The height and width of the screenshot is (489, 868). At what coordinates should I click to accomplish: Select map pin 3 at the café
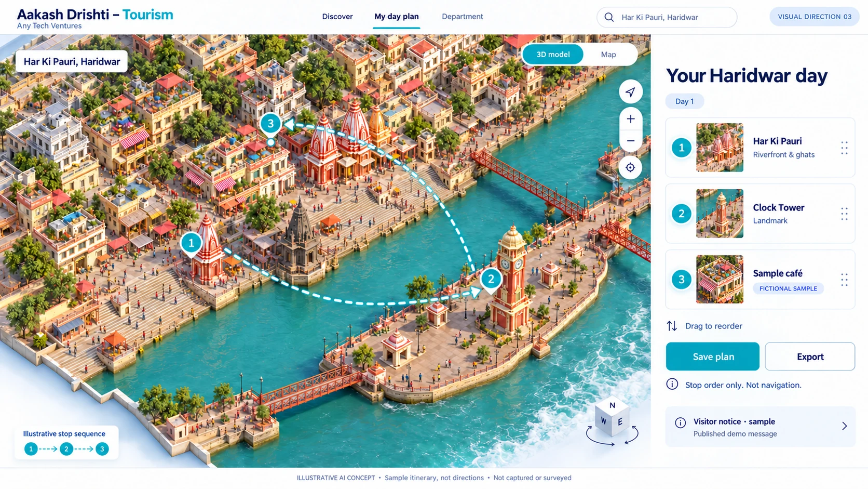click(x=270, y=124)
